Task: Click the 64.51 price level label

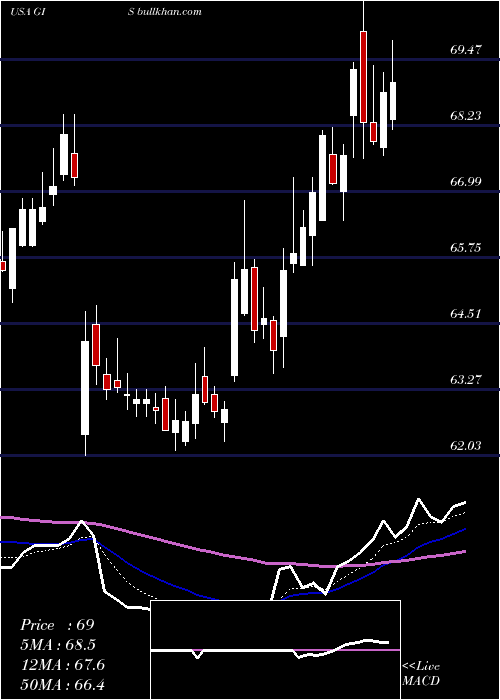Action: tap(466, 313)
